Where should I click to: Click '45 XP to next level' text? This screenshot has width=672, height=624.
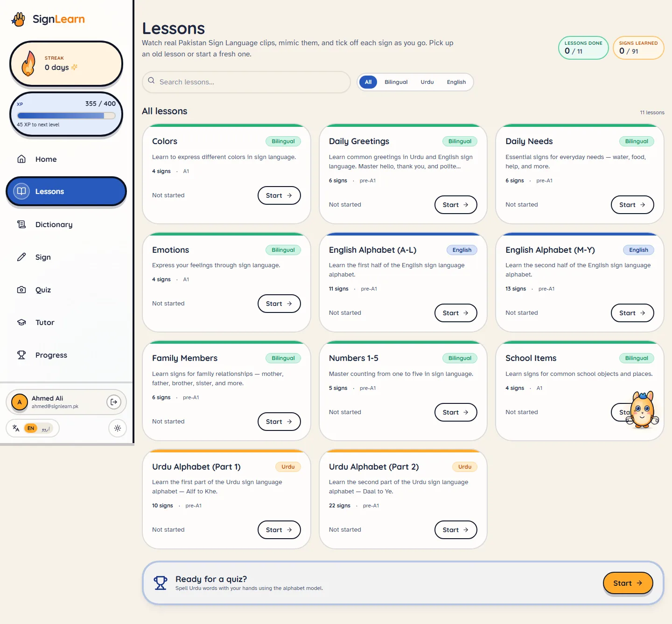[x=38, y=125]
